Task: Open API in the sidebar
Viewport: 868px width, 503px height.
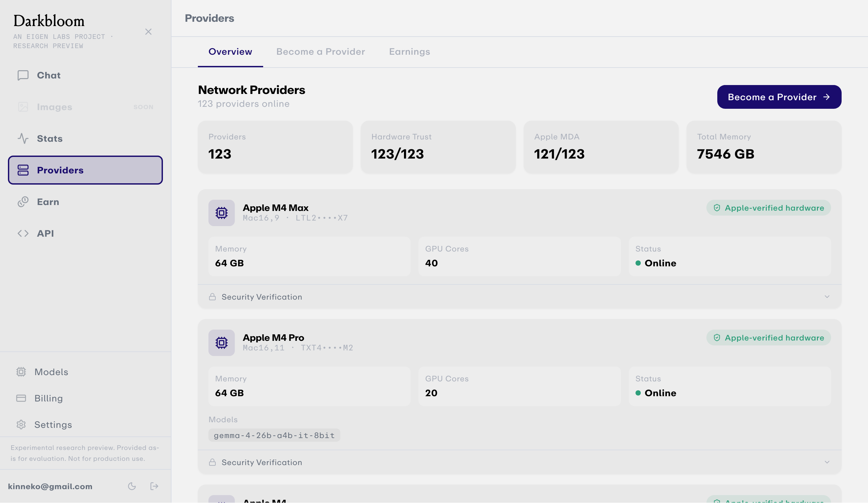Action: point(85,234)
